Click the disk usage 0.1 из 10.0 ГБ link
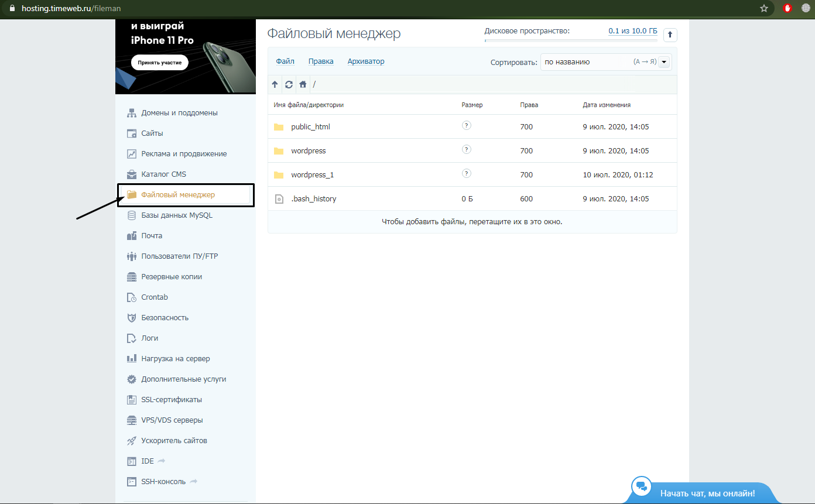815x504 pixels. [x=632, y=31]
